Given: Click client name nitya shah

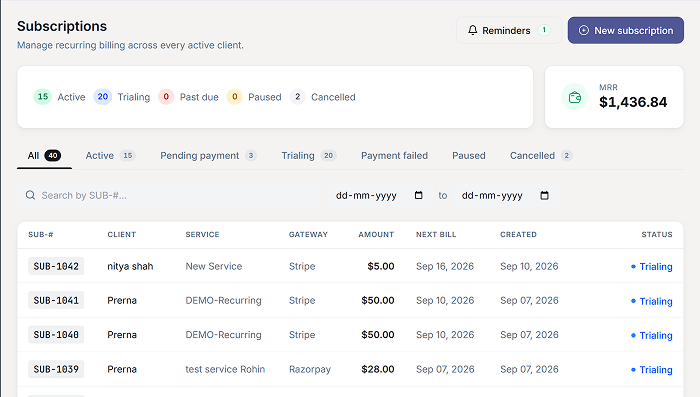Looking at the screenshot, I should (x=130, y=267).
